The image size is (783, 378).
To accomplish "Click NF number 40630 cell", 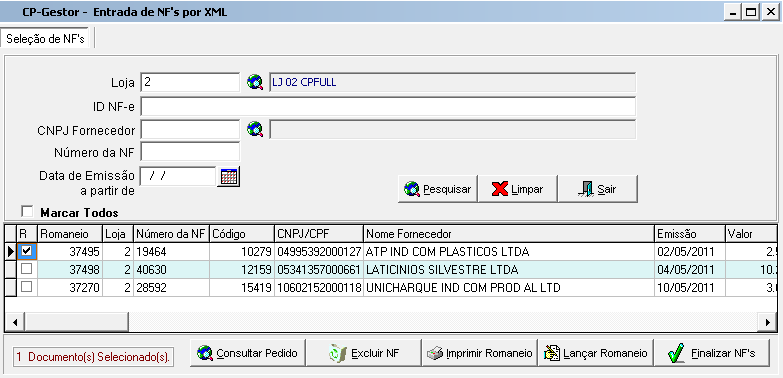I will 171,270.
